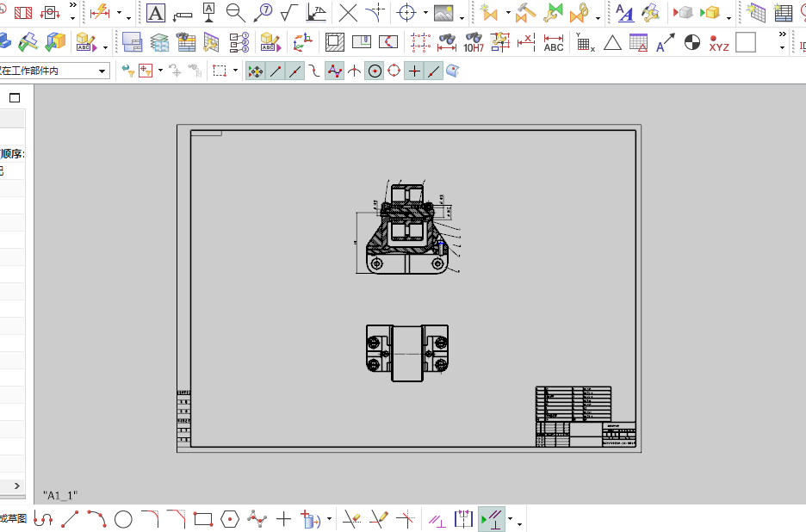
Task: Open the Image tool dropdown arrow
Action: click(462, 18)
